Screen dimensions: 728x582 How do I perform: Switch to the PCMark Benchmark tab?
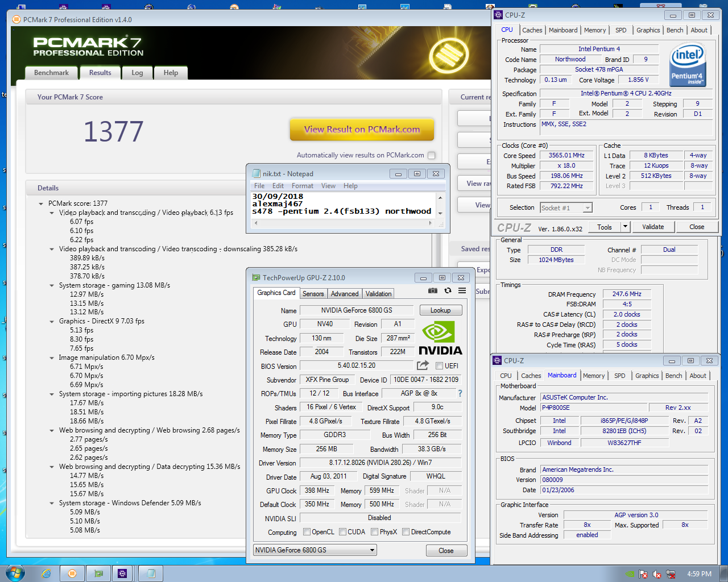pos(51,73)
